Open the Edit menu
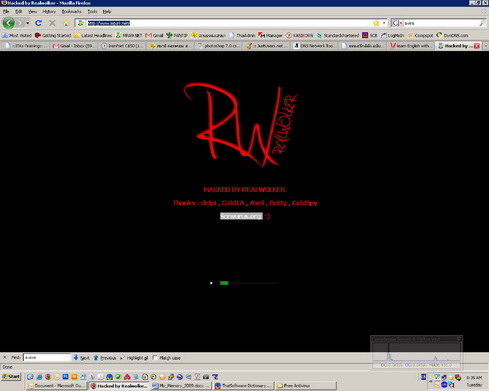Viewport: 489px width, 391px height. coord(18,11)
